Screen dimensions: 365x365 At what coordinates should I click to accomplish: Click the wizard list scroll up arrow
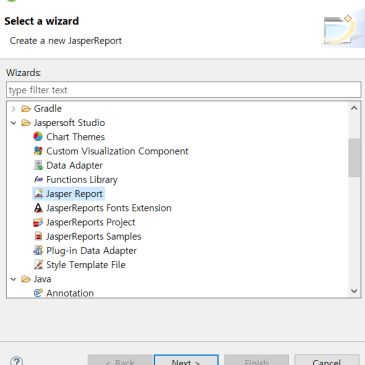(x=354, y=108)
